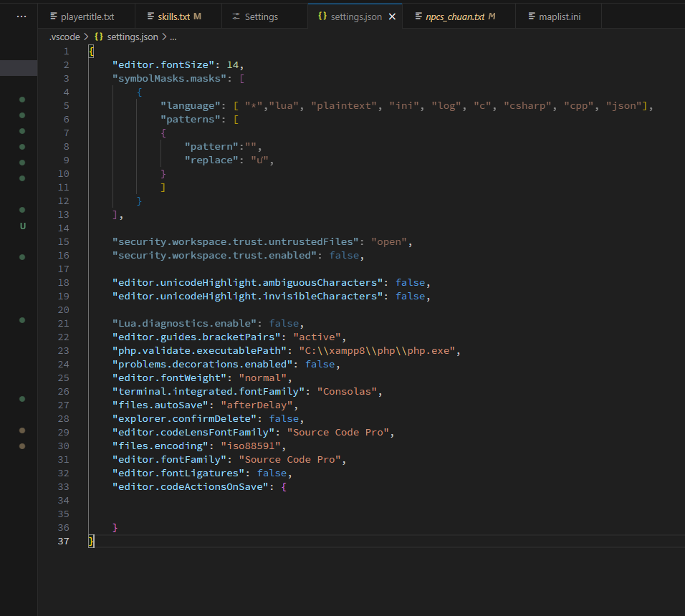
Task: Click the false value of Lua.diagnostics.enable
Action: click(x=284, y=323)
